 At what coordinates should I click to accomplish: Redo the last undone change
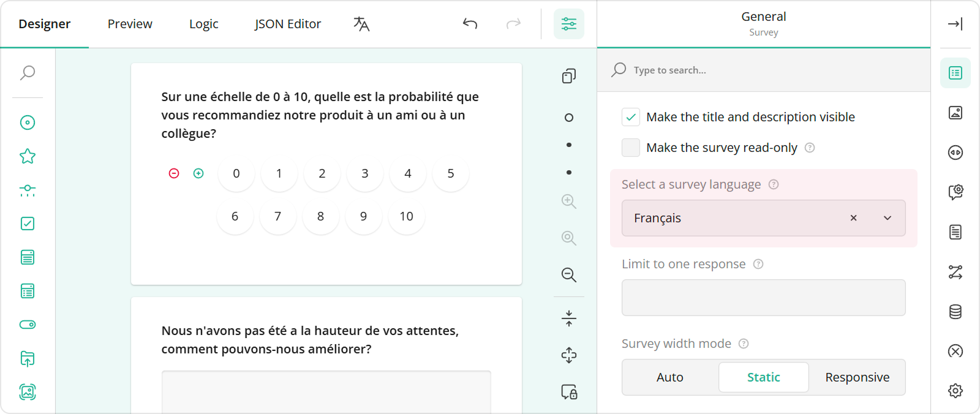click(513, 24)
